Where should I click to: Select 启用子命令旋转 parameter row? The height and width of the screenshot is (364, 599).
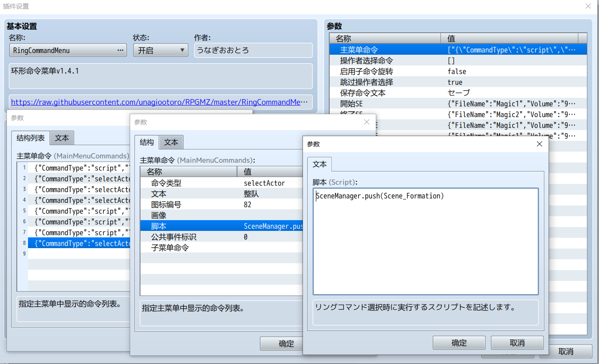pos(458,72)
